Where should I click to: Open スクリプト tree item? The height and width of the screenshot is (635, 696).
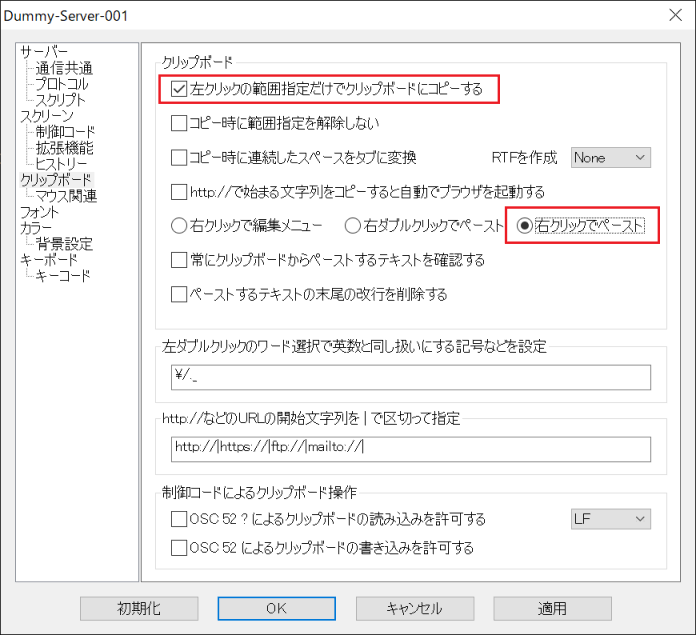60,100
